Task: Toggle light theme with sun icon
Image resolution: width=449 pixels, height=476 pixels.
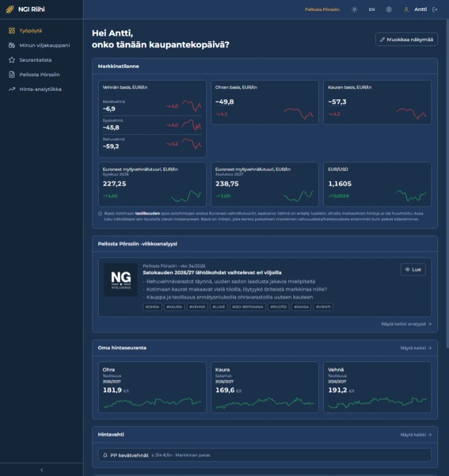Action: [x=354, y=10]
